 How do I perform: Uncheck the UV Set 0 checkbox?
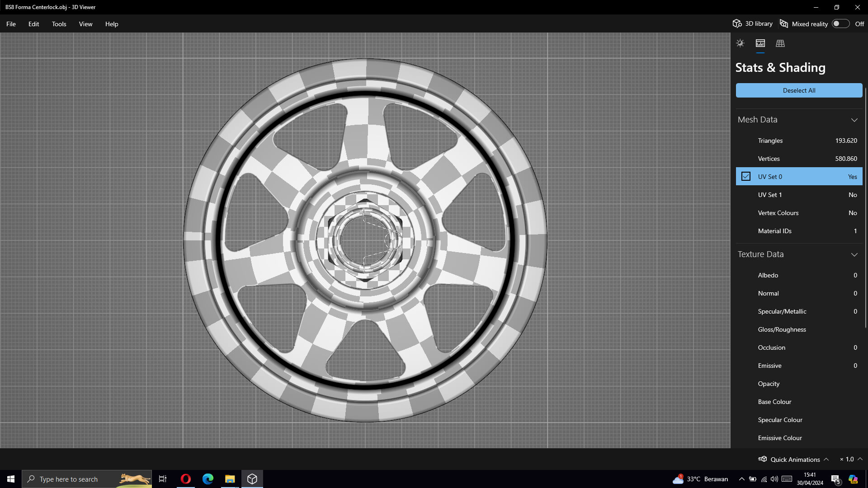coord(746,177)
